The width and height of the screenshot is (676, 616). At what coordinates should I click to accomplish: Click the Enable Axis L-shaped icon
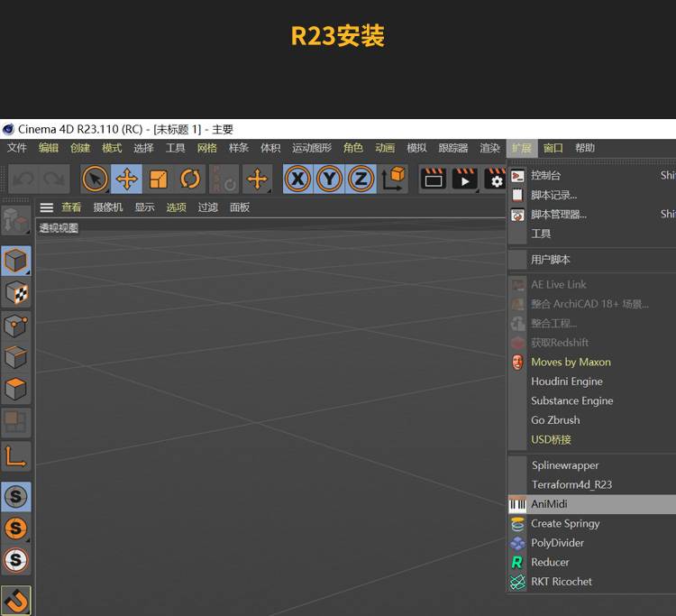coord(16,456)
